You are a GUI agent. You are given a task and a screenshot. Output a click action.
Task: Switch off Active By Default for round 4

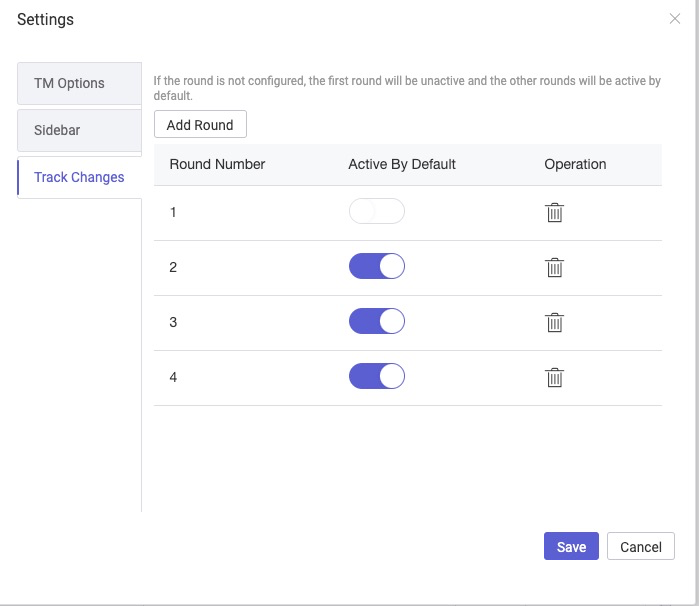(x=376, y=377)
